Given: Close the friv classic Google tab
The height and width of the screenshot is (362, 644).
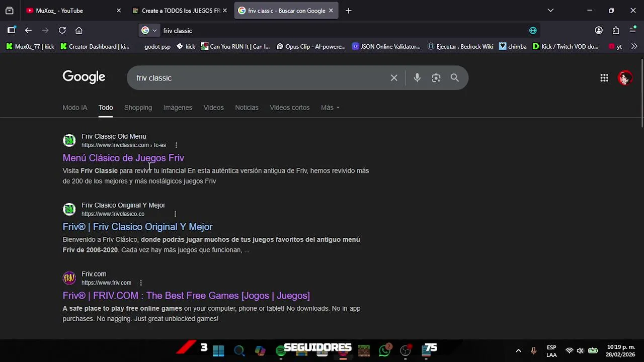Looking at the screenshot, I should (x=331, y=11).
